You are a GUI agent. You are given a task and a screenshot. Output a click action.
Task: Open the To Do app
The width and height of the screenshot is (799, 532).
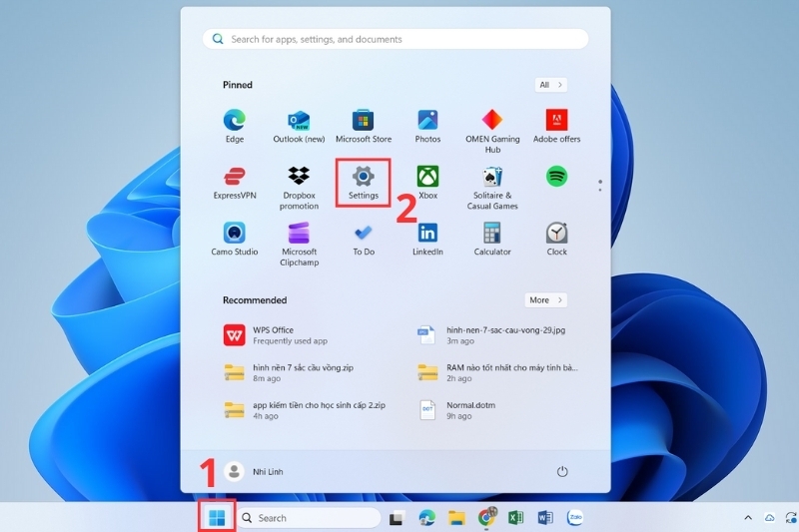point(364,239)
